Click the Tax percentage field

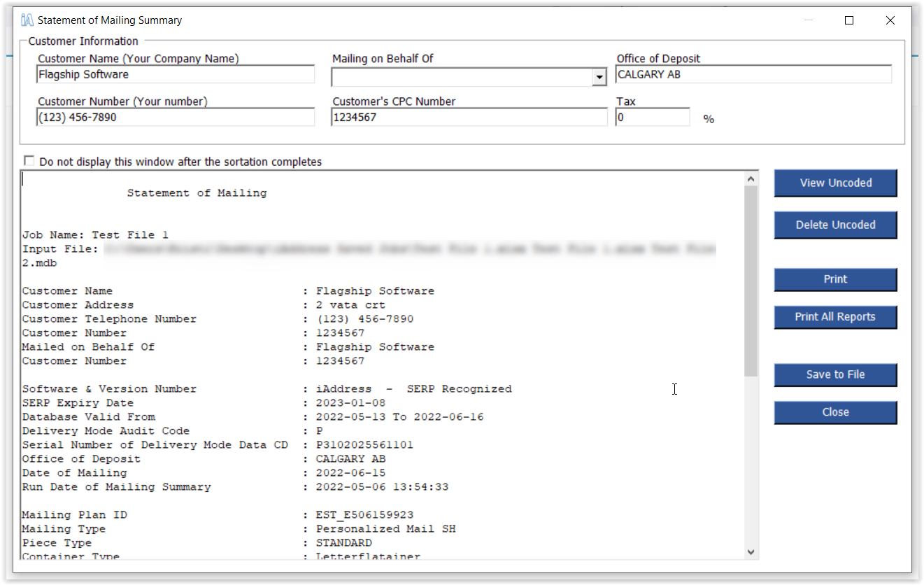pos(653,118)
